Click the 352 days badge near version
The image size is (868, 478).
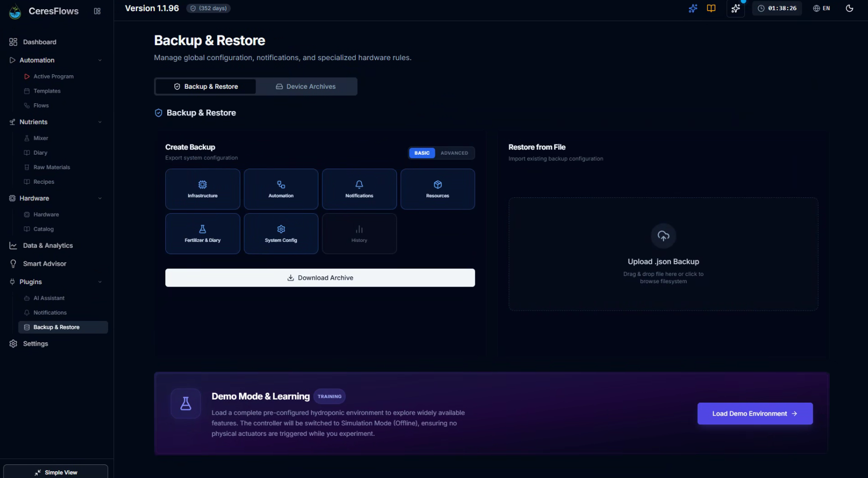coord(208,8)
